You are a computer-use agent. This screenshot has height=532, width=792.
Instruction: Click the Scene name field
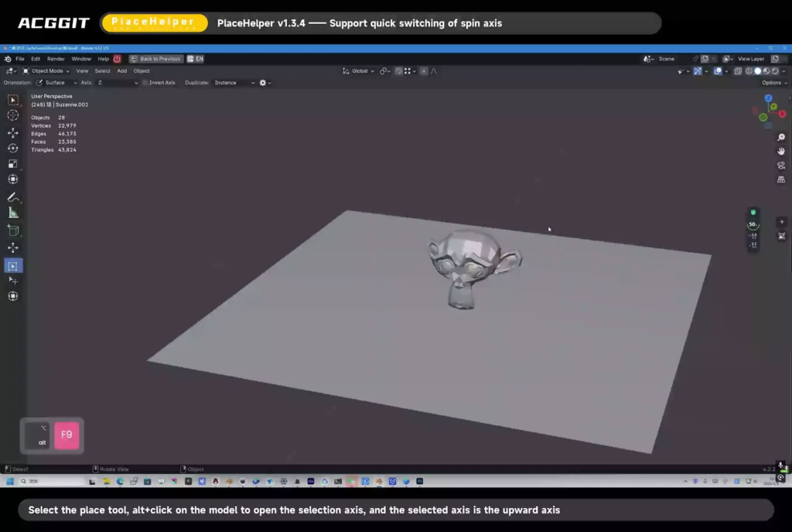click(674, 59)
